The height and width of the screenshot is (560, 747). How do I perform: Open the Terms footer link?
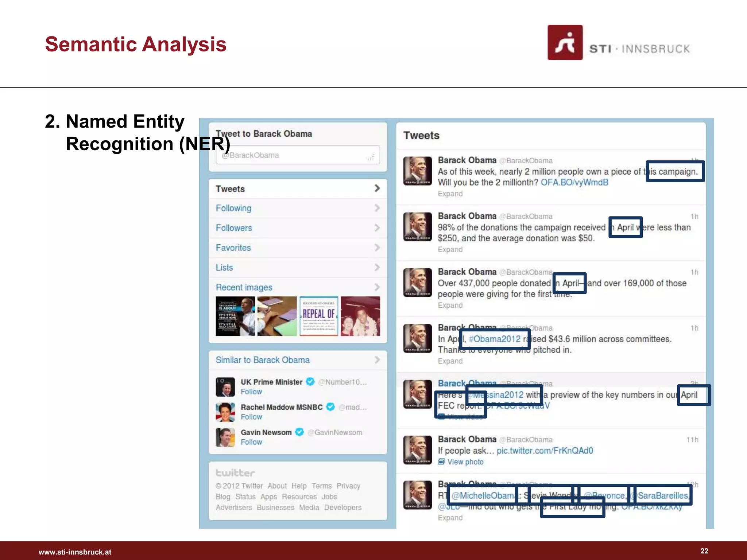coord(322,486)
